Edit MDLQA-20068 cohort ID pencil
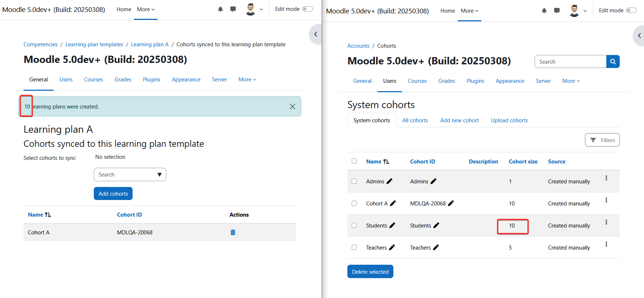The height and width of the screenshot is (298, 644). tap(451, 203)
